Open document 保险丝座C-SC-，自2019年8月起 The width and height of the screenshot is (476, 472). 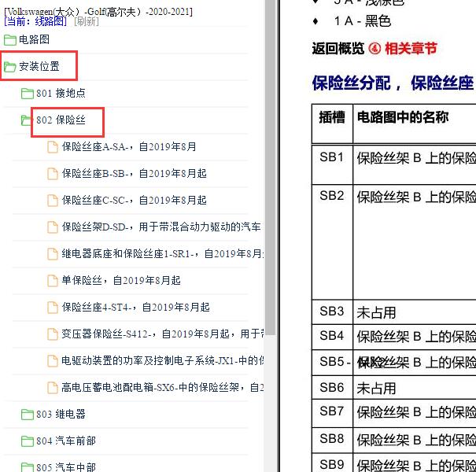click(x=135, y=200)
